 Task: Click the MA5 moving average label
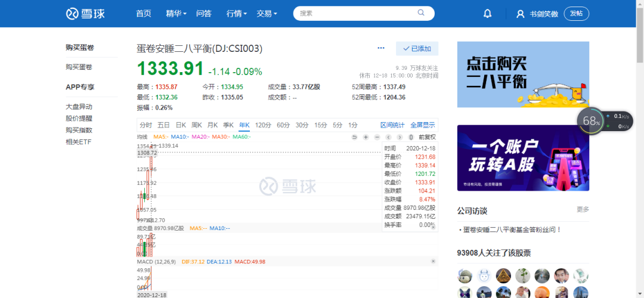(160, 136)
